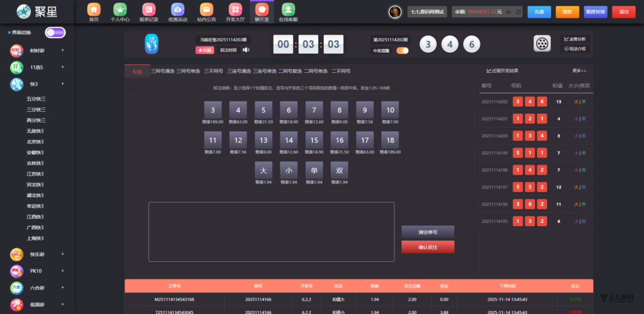
Task: Click the blue 快3 game logo
Action: pos(152,44)
